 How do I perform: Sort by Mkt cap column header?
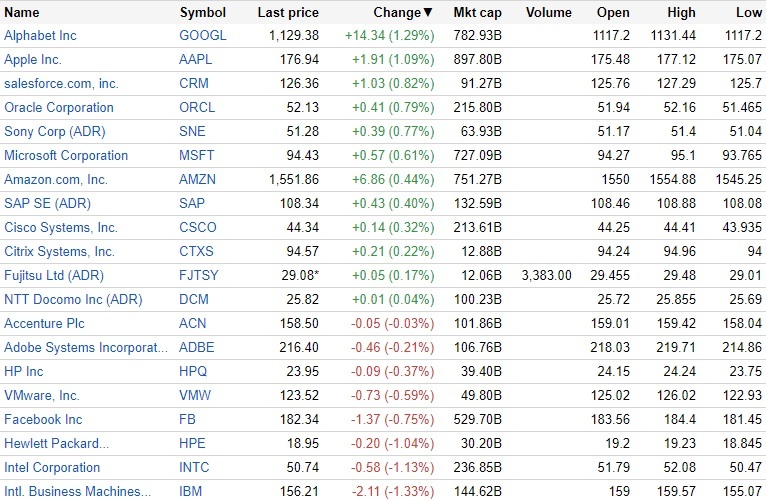pyautogui.click(x=477, y=13)
